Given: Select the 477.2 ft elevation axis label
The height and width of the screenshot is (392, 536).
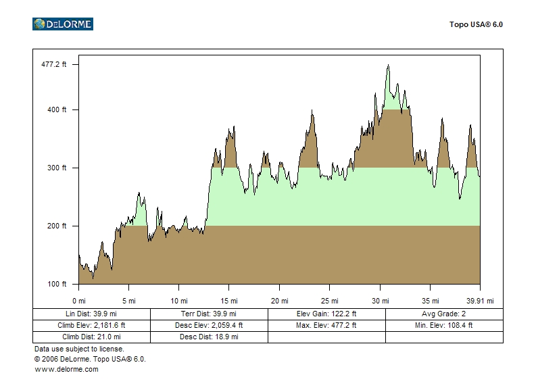Looking at the screenshot, I should 54,65.
